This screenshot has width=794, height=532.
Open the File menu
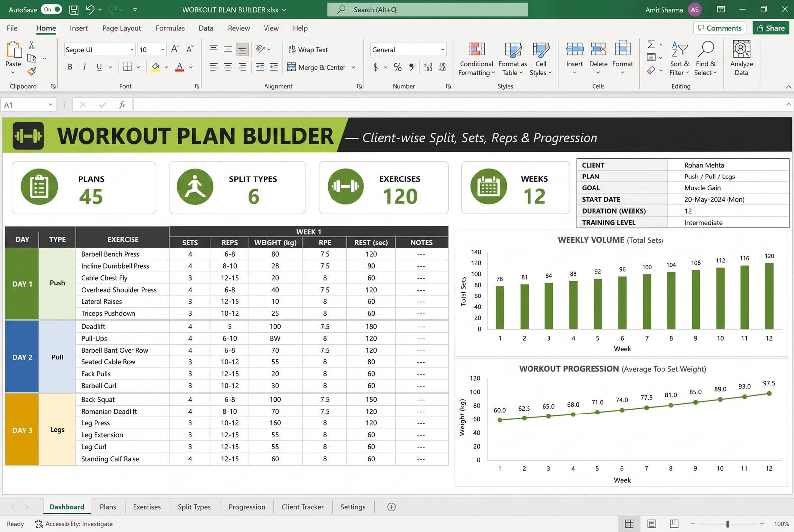(x=12, y=28)
